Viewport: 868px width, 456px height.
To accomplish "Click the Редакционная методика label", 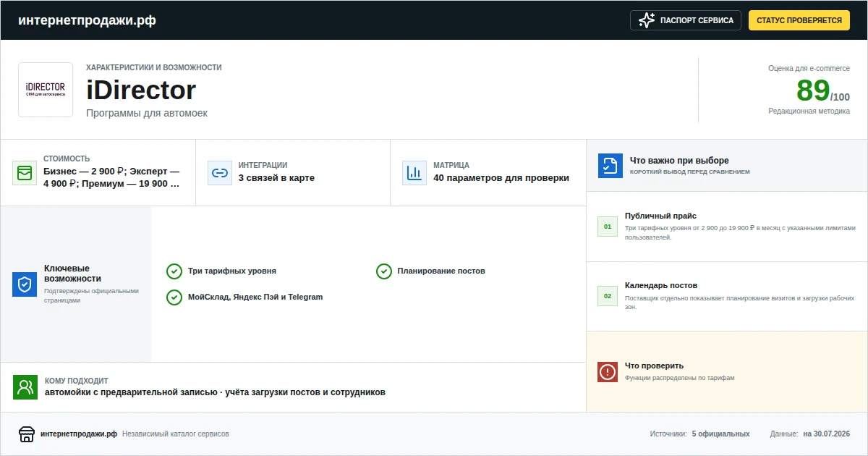I will point(809,111).
